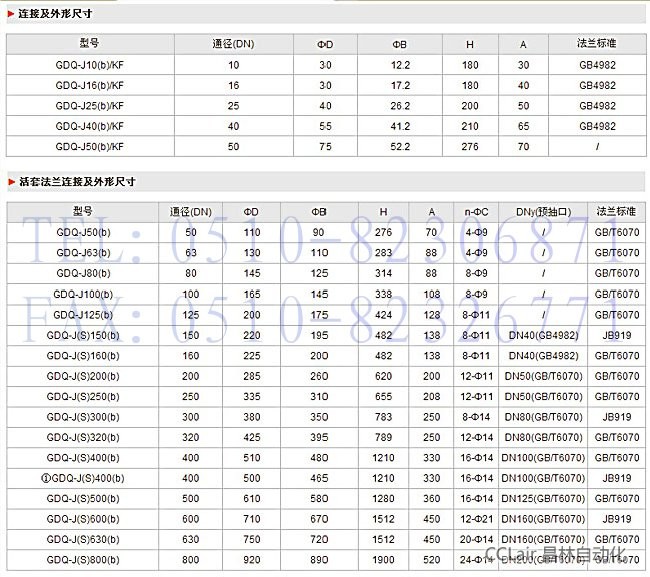Click the DNy(预抽口) column header
The image size is (650, 577).
tap(543, 212)
